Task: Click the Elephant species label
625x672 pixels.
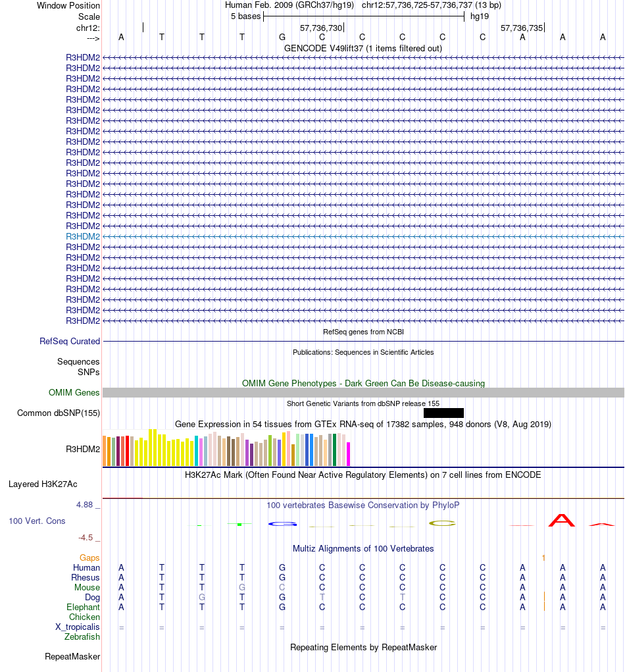Action: tap(83, 607)
